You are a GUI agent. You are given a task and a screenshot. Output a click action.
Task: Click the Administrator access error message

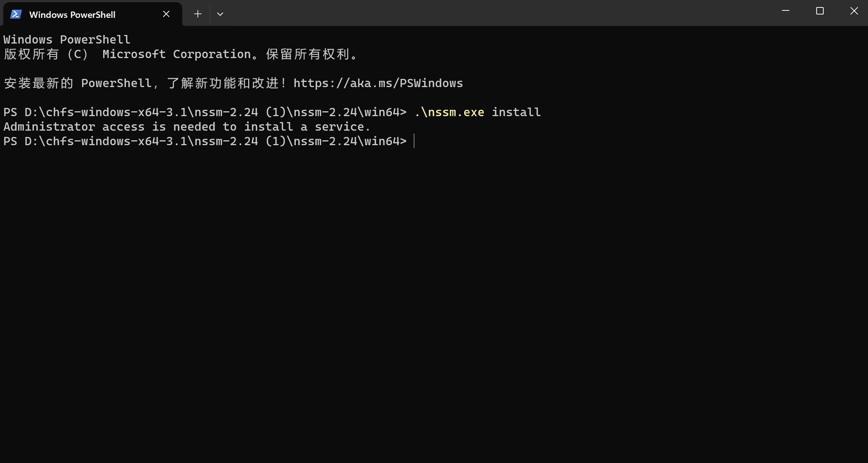tap(186, 127)
